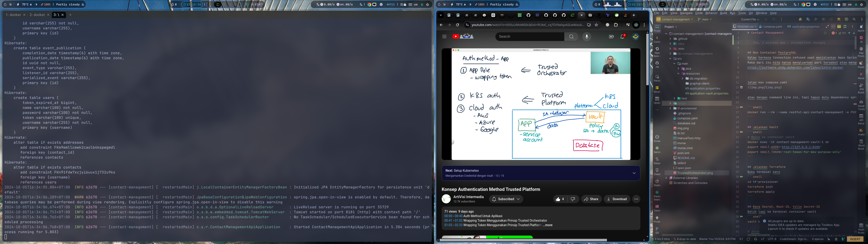Bookmark this page with the star icon
This screenshot has height=244, width=868.
[596, 25]
